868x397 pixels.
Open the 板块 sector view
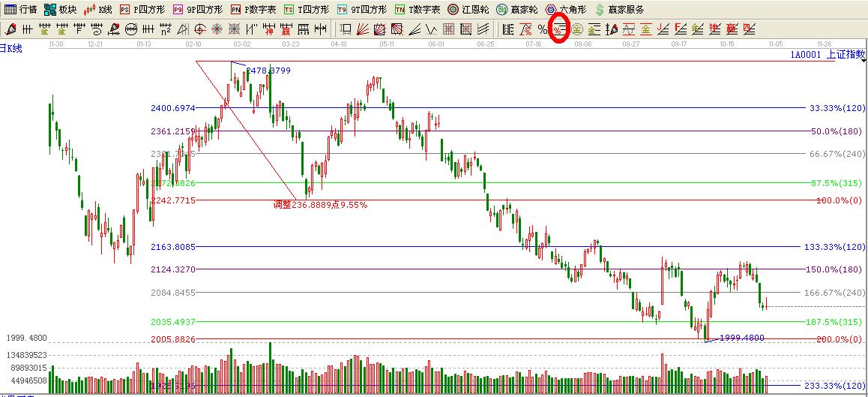click(x=61, y=10)
